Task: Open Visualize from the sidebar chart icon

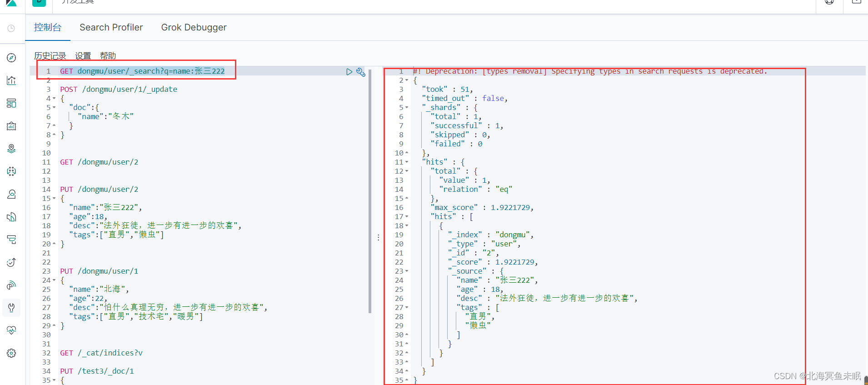Action: click(x=11, y=80)
